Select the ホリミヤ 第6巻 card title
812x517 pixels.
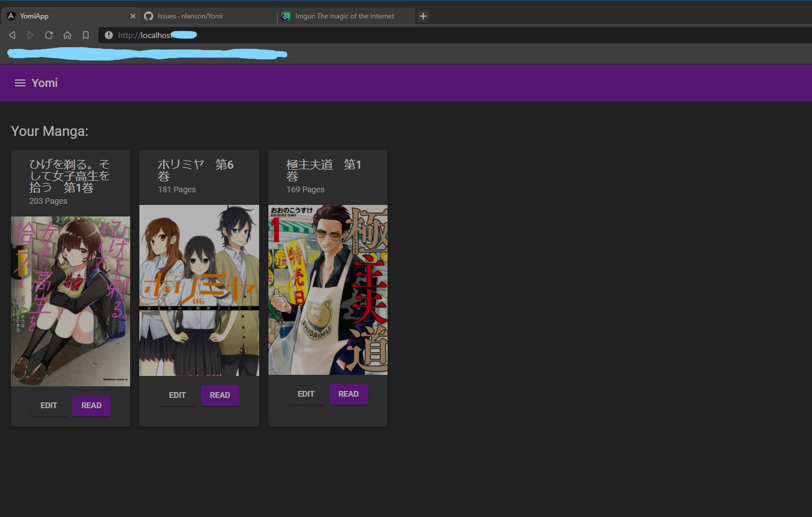[196, 170]
